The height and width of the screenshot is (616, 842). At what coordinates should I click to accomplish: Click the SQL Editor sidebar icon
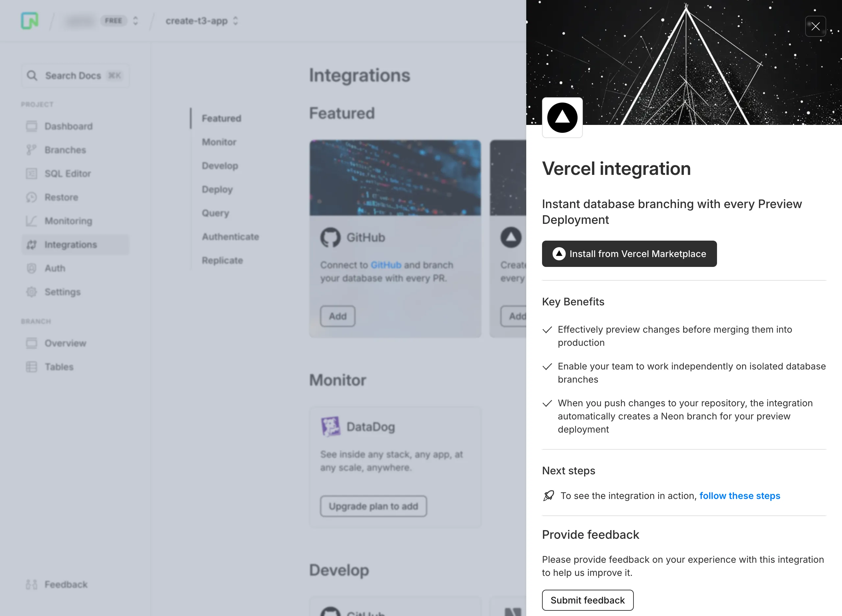[32, 173]
